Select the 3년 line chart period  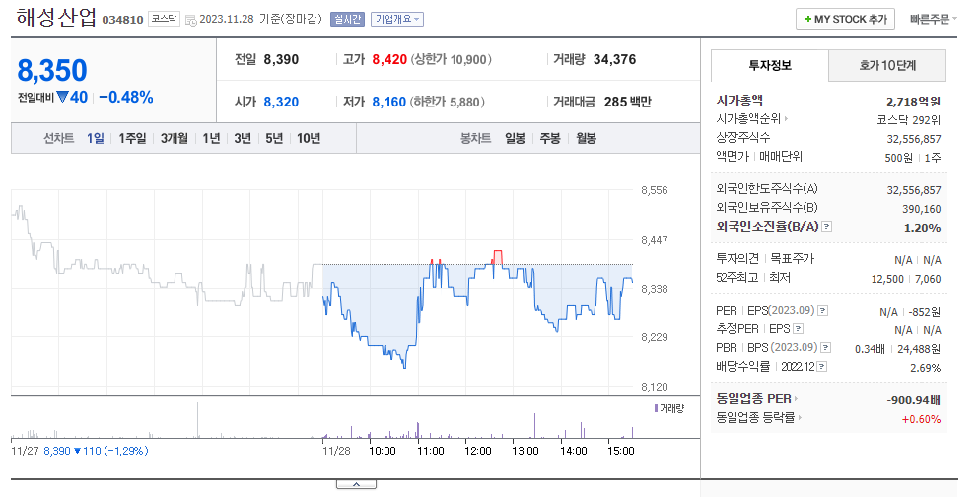[x=243, y=138]
